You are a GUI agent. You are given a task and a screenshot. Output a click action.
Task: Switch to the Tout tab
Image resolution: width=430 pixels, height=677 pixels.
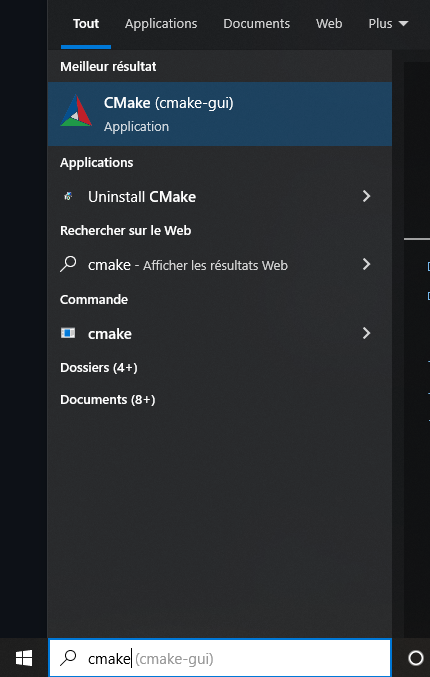[x=86, y=23]
